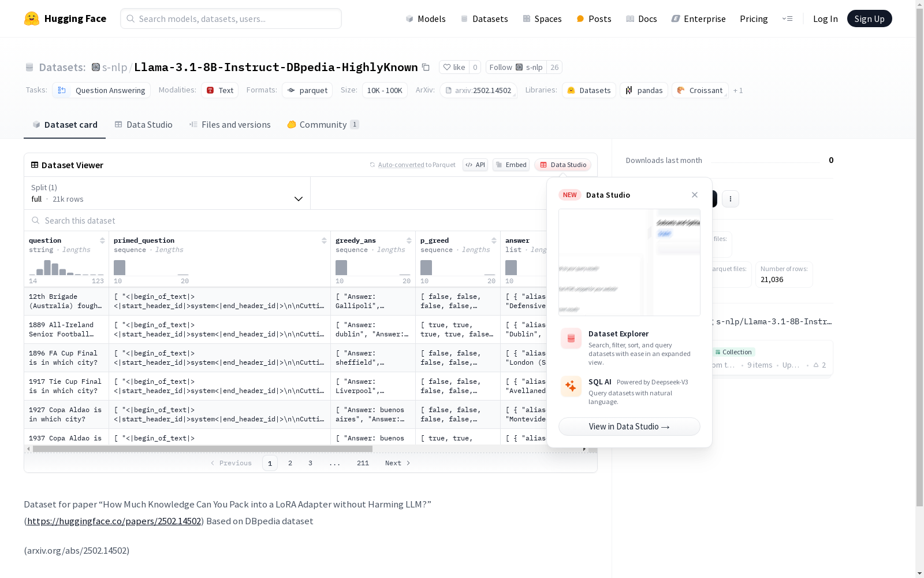Click View in Data Studio button
The height and width of the screenshot is (578, 924).
point(629,427)
